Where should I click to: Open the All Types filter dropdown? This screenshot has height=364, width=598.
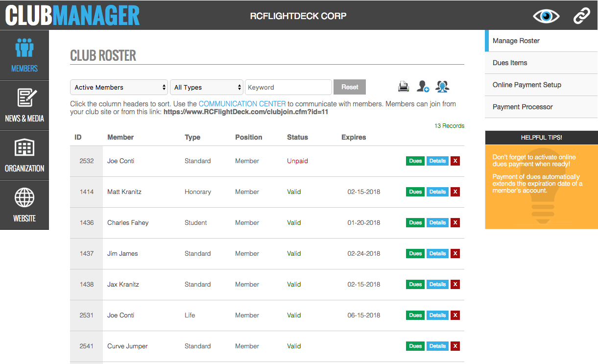click(x=207, y=87)
